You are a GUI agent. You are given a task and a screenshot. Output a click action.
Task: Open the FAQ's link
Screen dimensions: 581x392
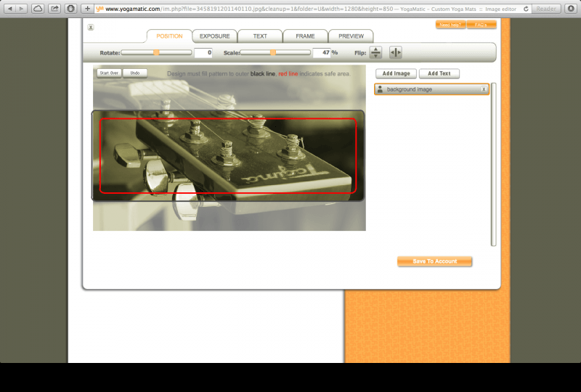(x=481, y=25)
